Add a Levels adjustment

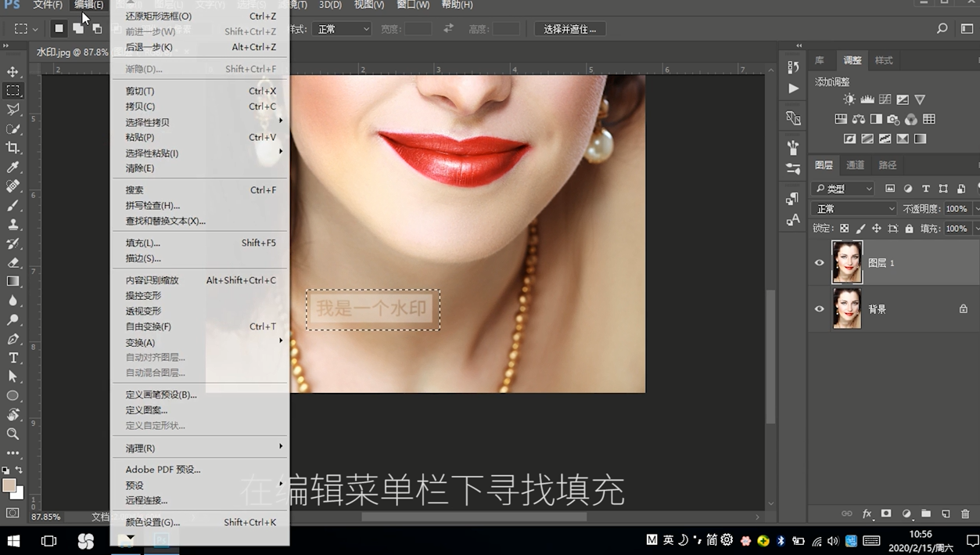[867, 99]
